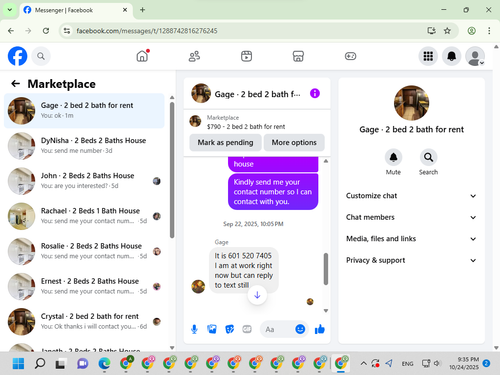Click the conversation list scrollbar

(172, 170)
